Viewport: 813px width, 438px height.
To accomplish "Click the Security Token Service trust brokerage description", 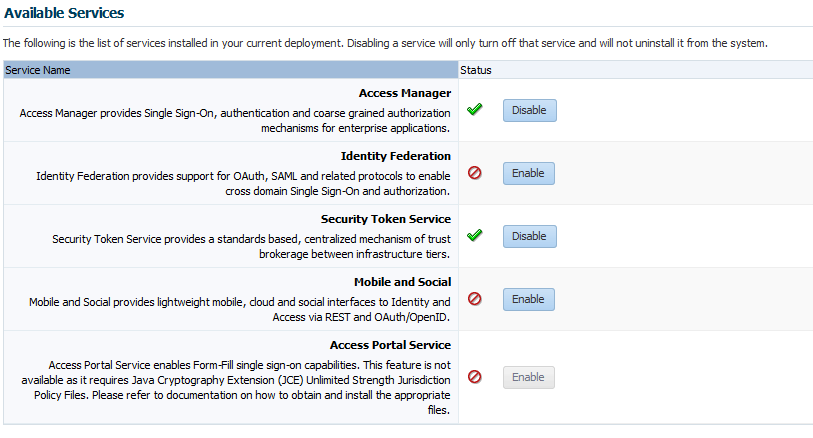I will tap(251, 246).
